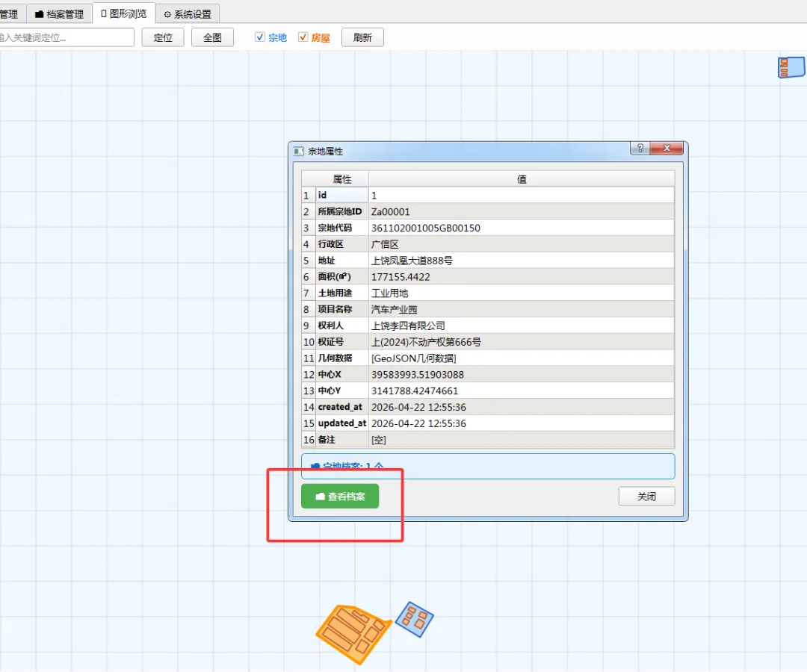This screenshot has width=807, height=672.
Task: Select the blue parcel shape at the top right of the map
Action: (791, 67)
